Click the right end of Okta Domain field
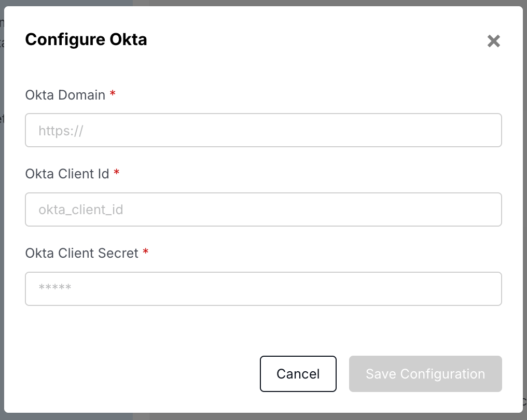 pyautogui.click(x=488, y=130)
